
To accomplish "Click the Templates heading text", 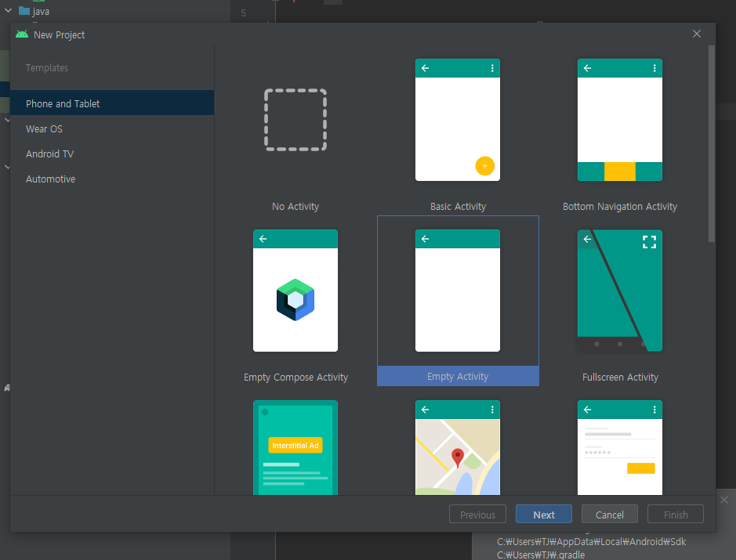I will point(47,67).
